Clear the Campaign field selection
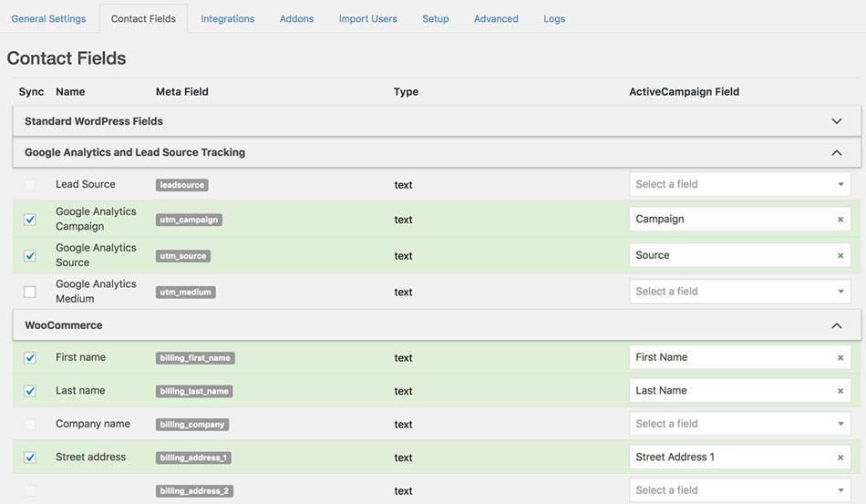Screen dimensions: 866x504 click(840, 220)
